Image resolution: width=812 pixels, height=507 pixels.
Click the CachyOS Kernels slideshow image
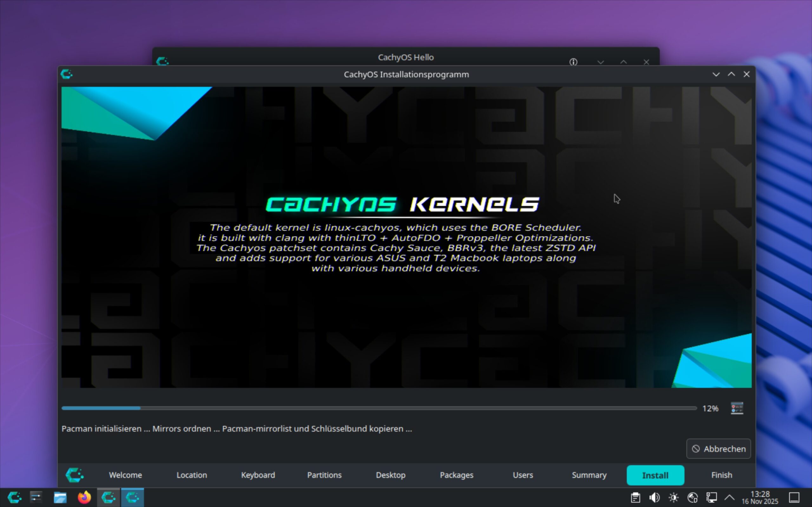tap(406, 237)
